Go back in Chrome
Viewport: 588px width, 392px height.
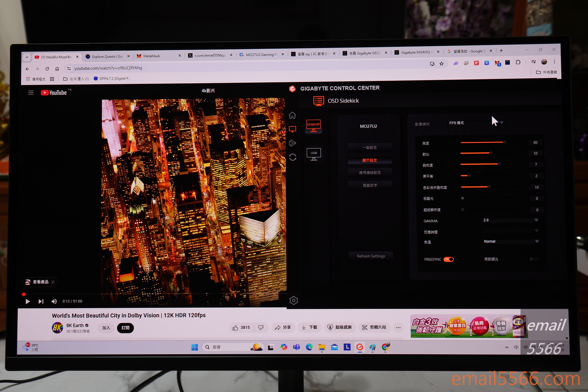pos(27,69)
